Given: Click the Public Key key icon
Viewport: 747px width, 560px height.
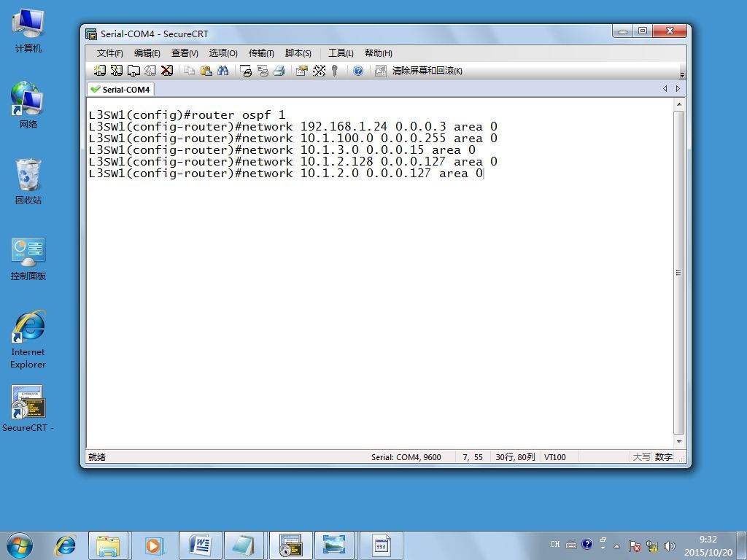Looking at the screenshot, I should (x=335, y=71).
